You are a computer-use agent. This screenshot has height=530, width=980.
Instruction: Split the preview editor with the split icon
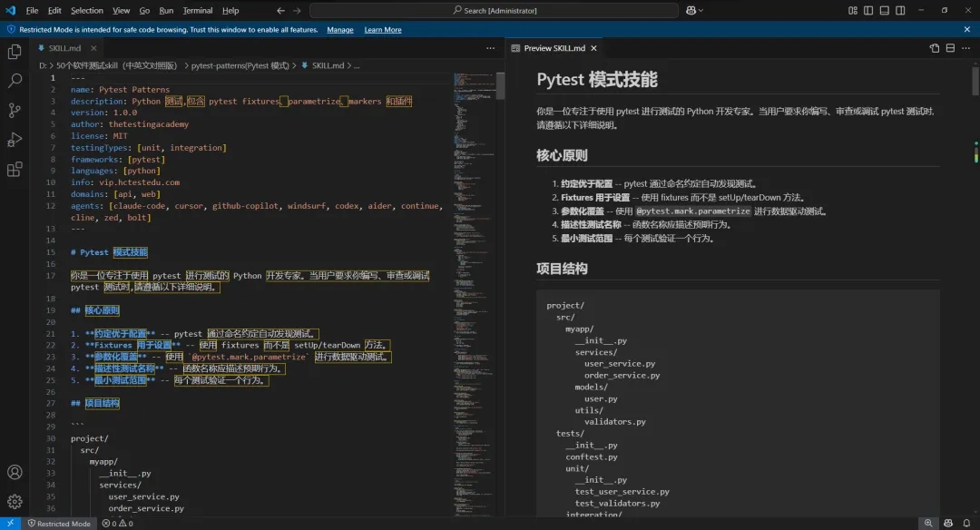[950, 48]
